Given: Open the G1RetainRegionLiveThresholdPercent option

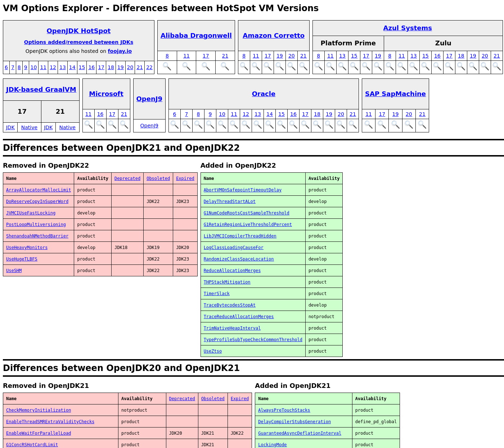Looking at the screenshot, I should point(248,225).
